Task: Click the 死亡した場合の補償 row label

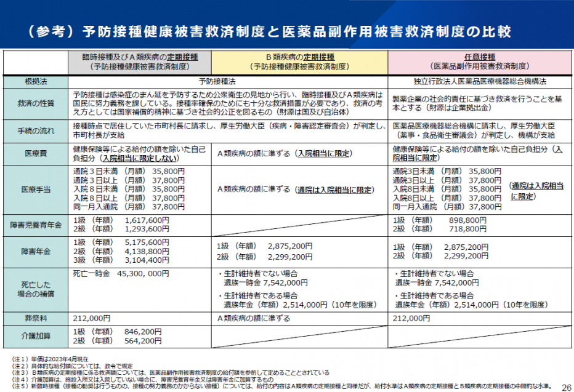Action: [x=36, y=289]
